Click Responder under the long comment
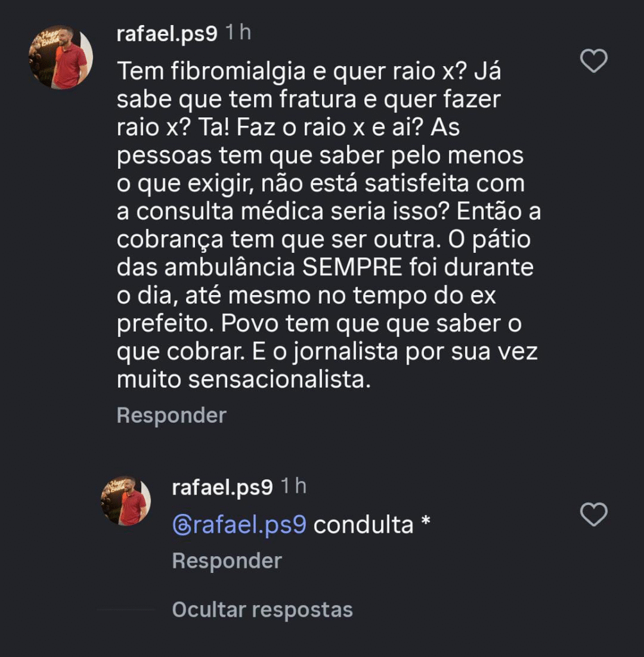The height and width of the screenshot is (657, 644). coord(171,416)
